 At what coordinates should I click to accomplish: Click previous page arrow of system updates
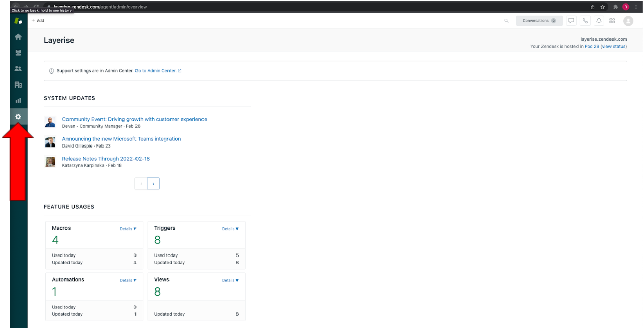(x=141, y=184)
